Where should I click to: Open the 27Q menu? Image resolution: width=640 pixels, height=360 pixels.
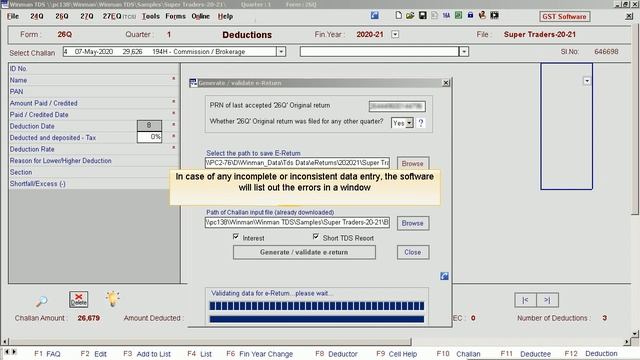click(87, 16)
